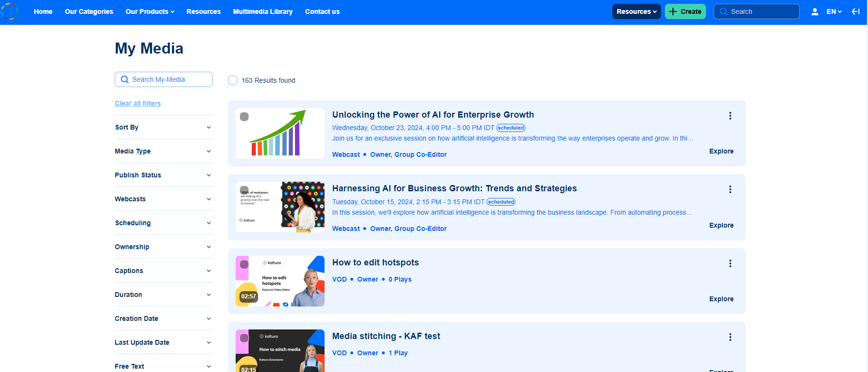The width and height of the screenshot is (868, 372).
Task: Select checkbox on Harnessing AI for Business Growth thumbnail
Action: click(244, 190)
